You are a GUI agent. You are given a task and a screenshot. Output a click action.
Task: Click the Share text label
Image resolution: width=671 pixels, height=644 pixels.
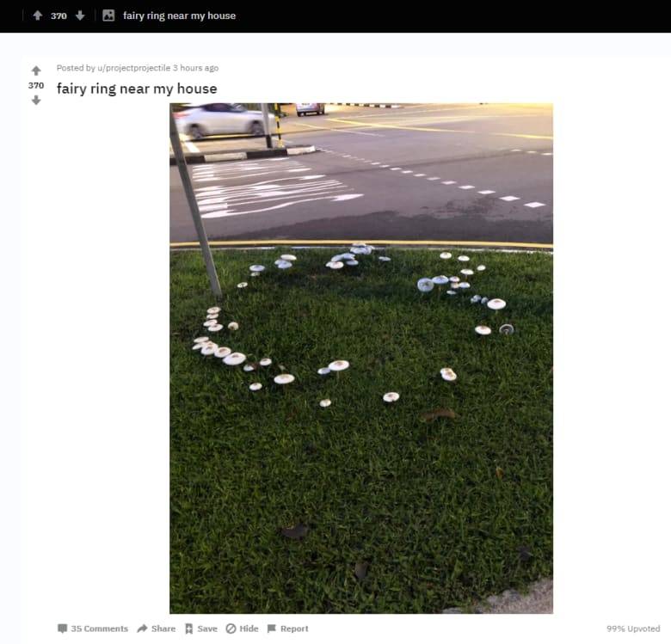click(x=163, y=629)
